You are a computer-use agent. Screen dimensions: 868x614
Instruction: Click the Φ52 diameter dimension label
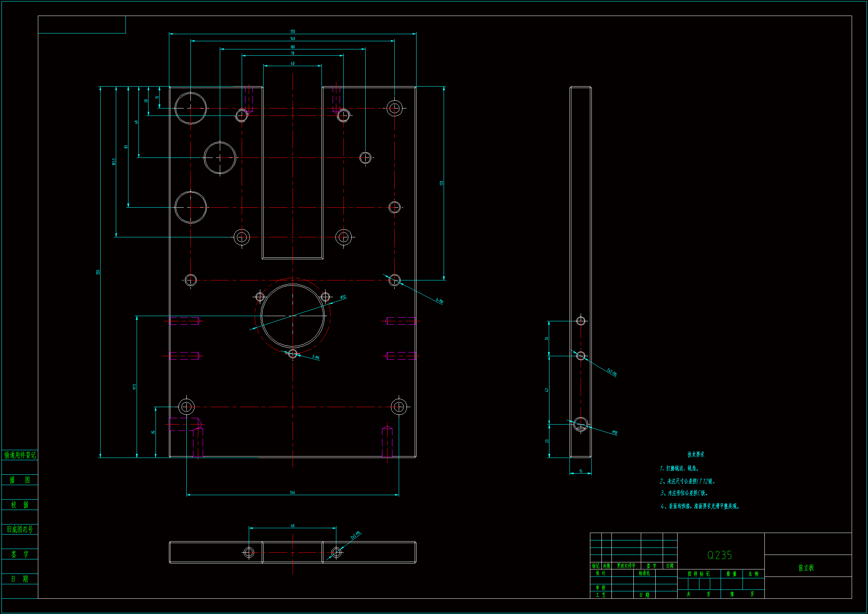pyautogui.click(x=343, y=297)
